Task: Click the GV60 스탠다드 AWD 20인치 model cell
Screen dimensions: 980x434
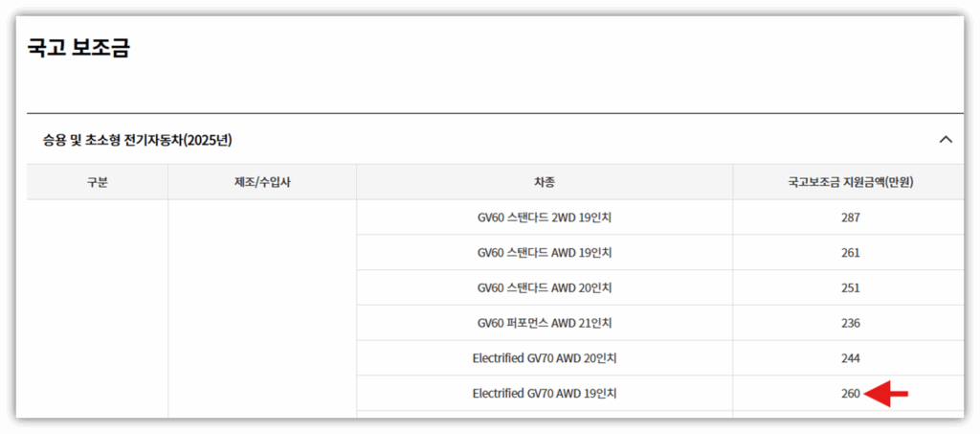Action: tap(545, 287)
